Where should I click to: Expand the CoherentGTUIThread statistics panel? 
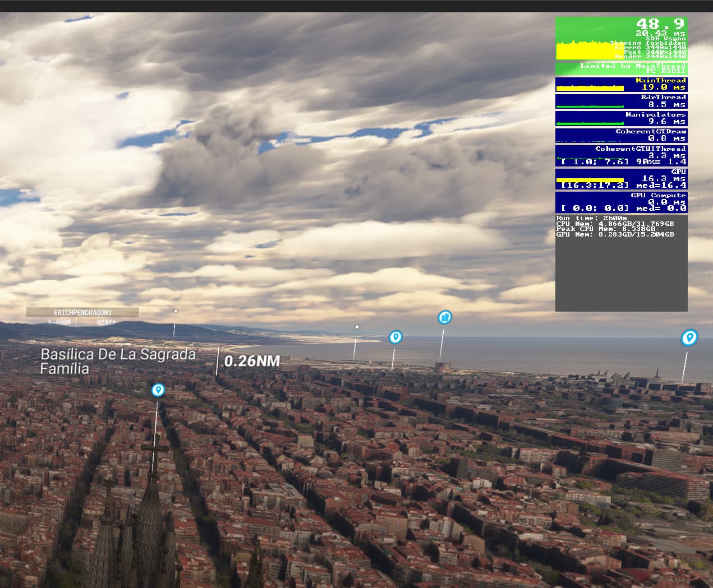click(x=620, y=156)
